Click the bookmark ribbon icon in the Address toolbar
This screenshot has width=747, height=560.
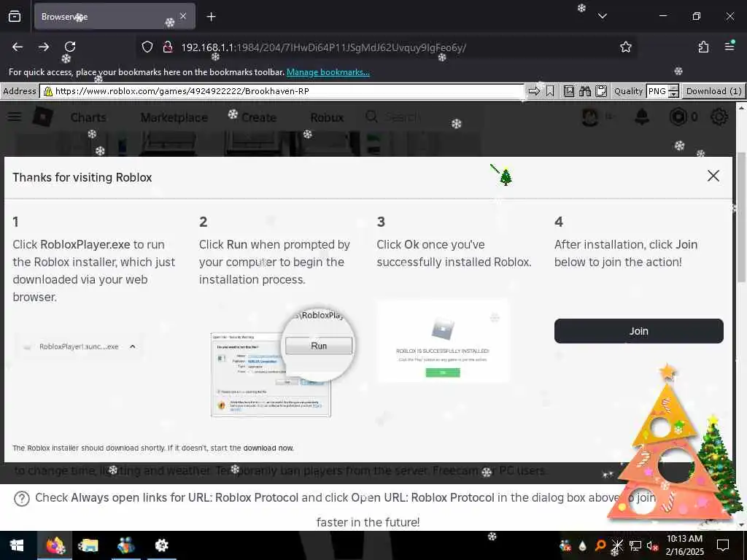(x=550, y=91)
